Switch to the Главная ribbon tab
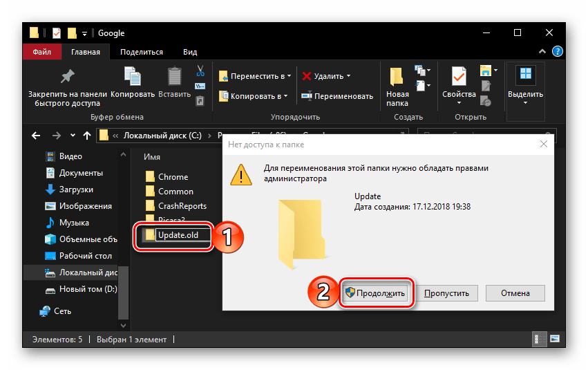588x370 pixels. pos(86,52)
